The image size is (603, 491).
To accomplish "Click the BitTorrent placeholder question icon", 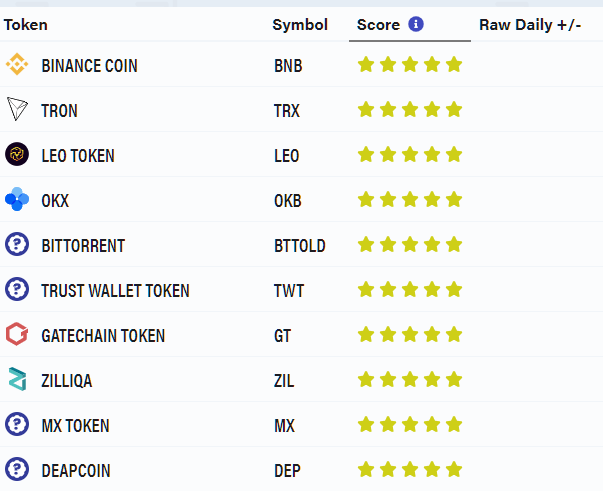I will (x=17, y=244).
